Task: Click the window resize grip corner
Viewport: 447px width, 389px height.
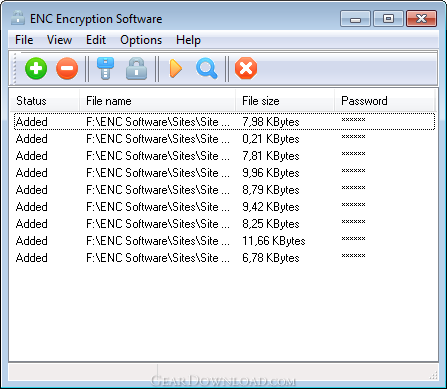Action: tap(433, 376)
